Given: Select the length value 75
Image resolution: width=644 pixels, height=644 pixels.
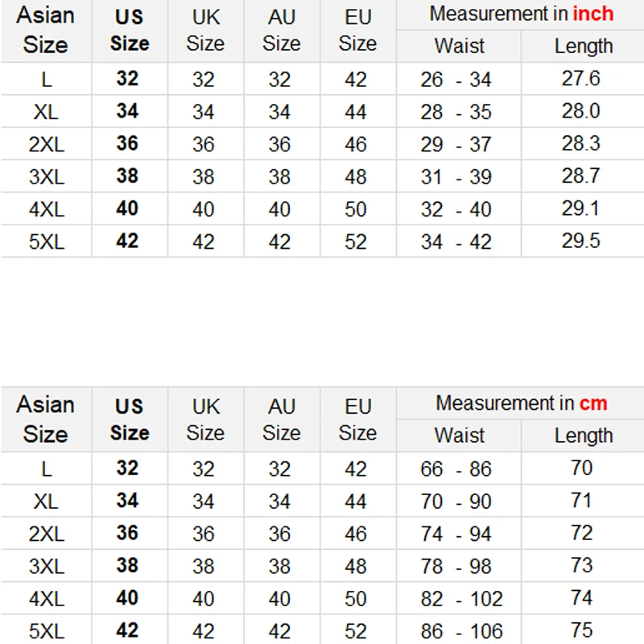Looking at the screenshot, I should pos(581,630).
